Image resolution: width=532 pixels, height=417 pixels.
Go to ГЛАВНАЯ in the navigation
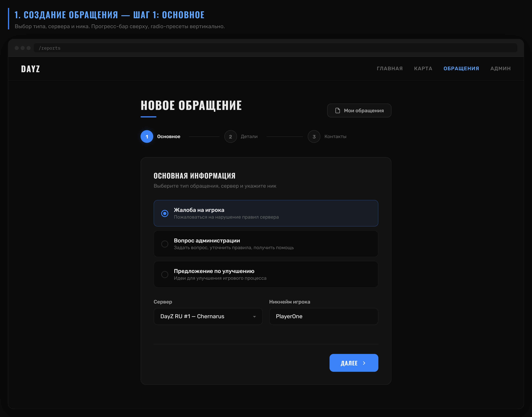click(390, 69)
